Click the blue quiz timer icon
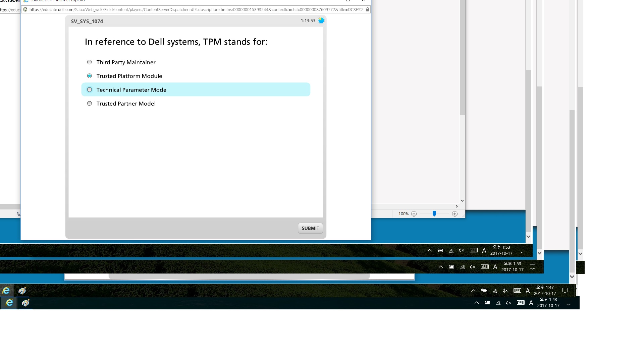Screen dimensions: 644x362 pos(321,20)
